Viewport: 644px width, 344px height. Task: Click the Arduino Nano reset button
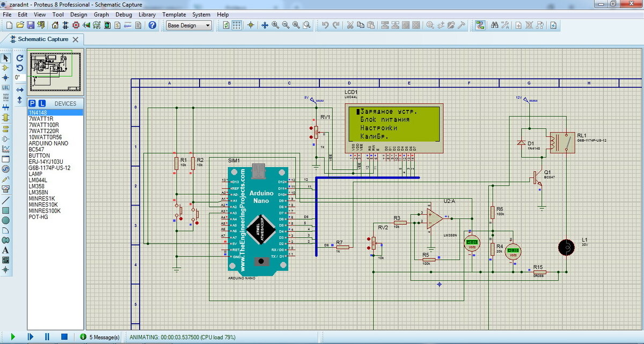pyautogui.click(x=262, y=261)
